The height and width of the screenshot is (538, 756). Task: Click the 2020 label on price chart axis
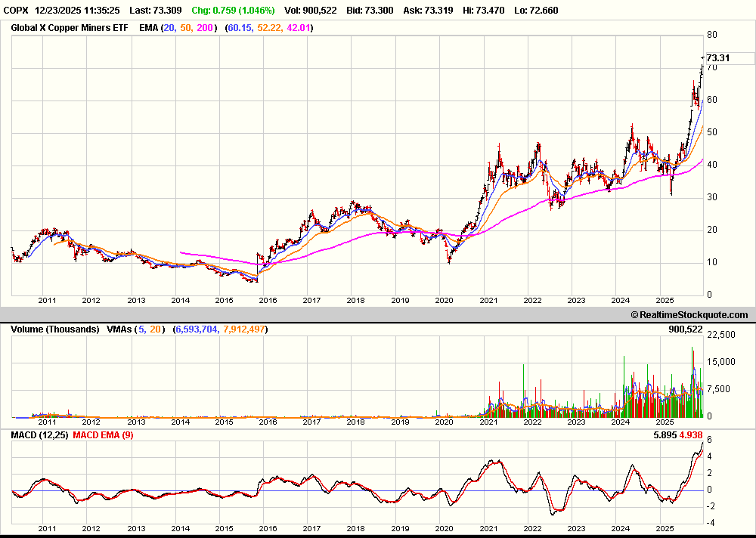tap(445, 301)
